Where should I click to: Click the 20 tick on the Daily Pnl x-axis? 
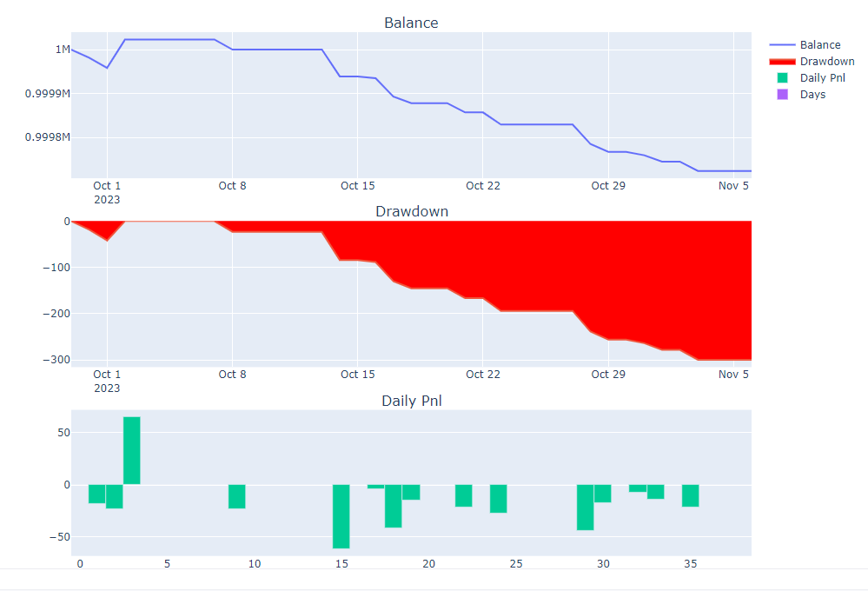[428, 564]
